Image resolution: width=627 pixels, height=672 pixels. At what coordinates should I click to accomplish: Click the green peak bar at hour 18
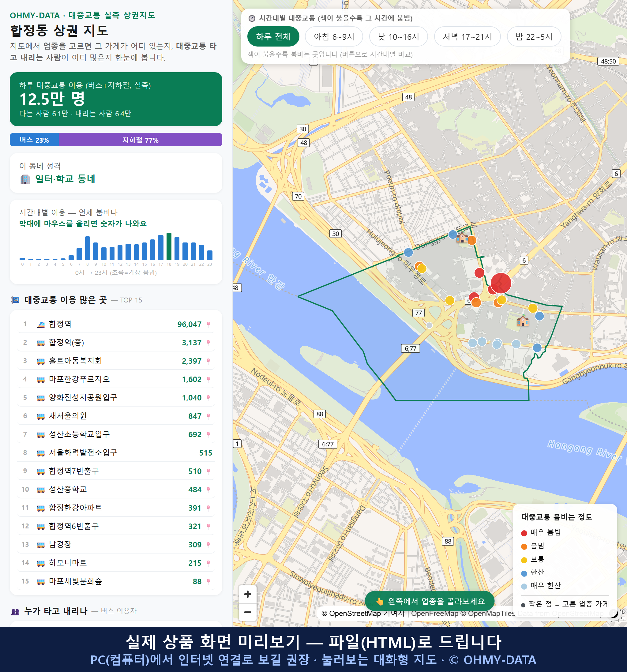(169, 246)
